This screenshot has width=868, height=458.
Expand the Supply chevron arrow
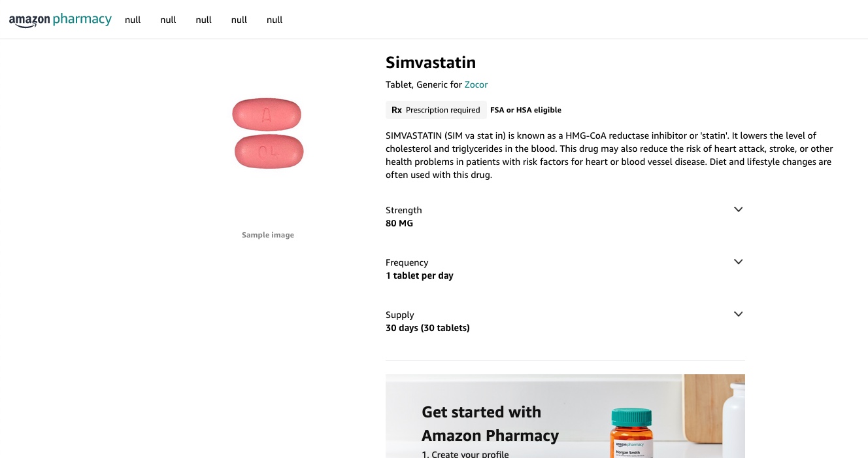[738, 314]
